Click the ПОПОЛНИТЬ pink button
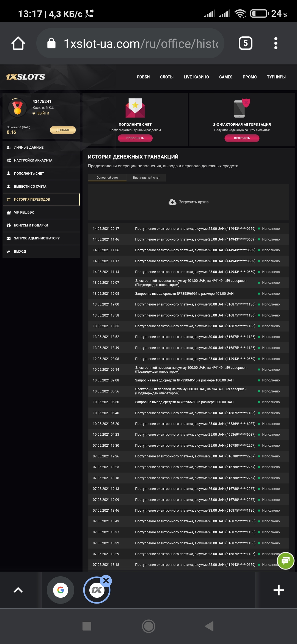Screen dimensions: 297x644 click(x=135, y=138)
